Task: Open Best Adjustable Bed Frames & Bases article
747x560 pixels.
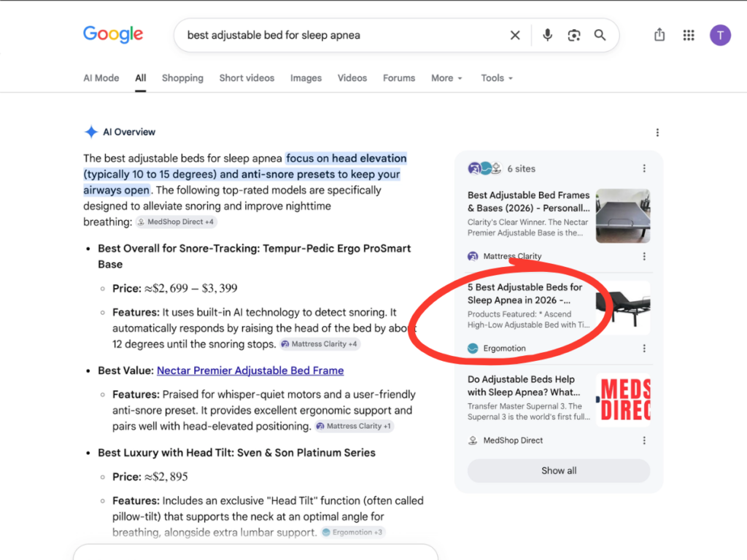Action: pyautogui.click(x=528, y=201)
